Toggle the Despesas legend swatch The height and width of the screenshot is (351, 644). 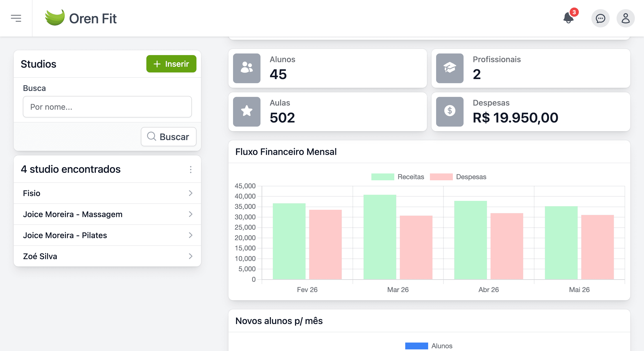441,177
